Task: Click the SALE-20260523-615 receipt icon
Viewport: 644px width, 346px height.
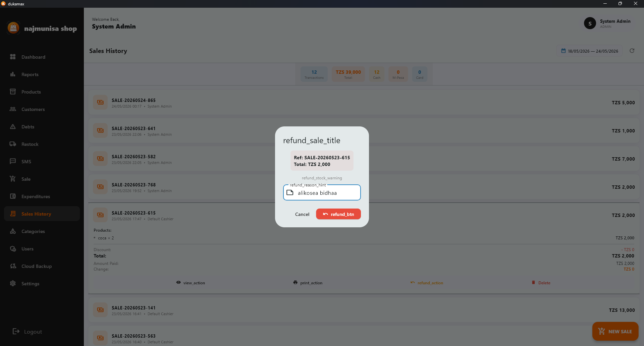Action: click(x=100, y=215)
